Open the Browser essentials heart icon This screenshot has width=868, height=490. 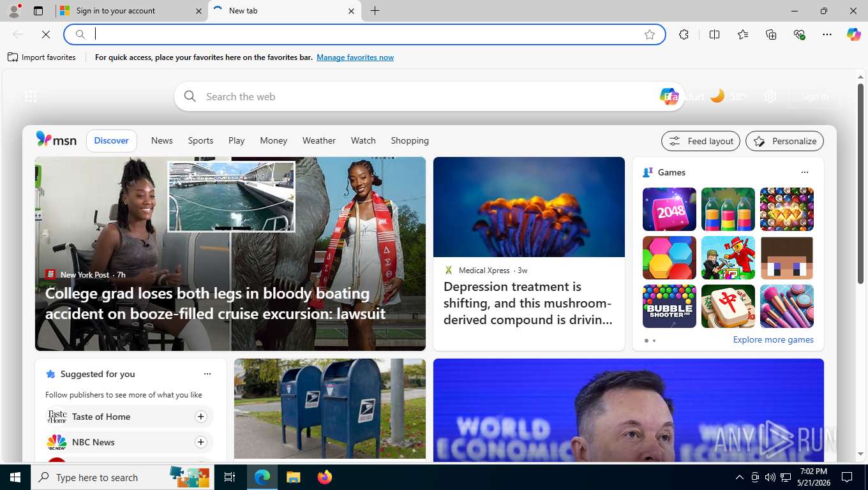799,34
